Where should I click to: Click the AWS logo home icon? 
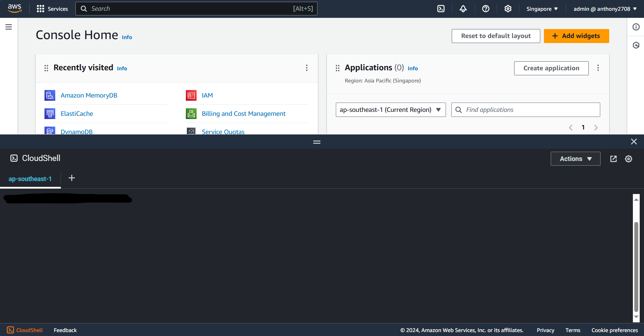(15, 9)
